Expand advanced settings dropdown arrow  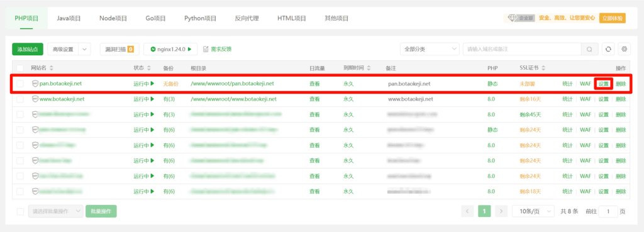tap(85, 49)
